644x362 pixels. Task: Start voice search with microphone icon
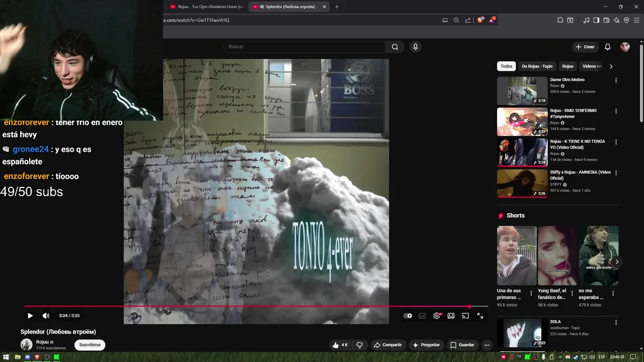tap(415, 47)
